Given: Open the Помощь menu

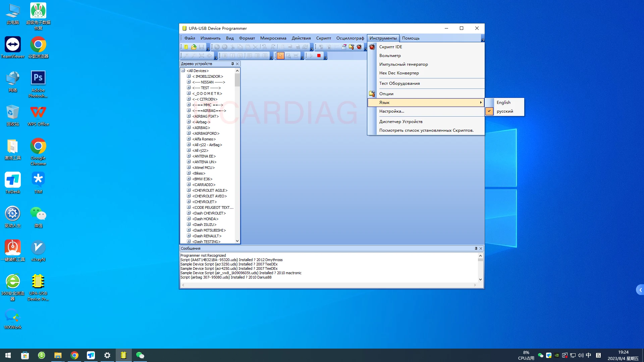Looking at the screenshot, I should (411, 38).
